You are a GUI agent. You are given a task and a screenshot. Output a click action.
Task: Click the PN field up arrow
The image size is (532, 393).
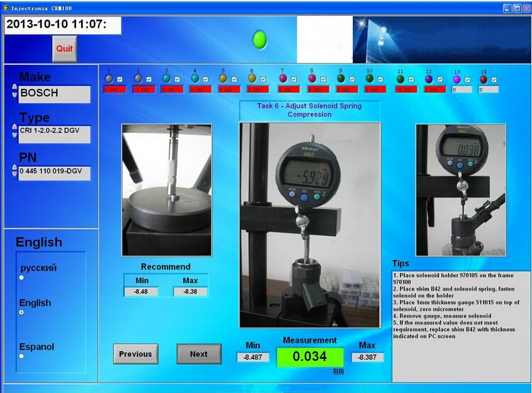tap(15, 167)
